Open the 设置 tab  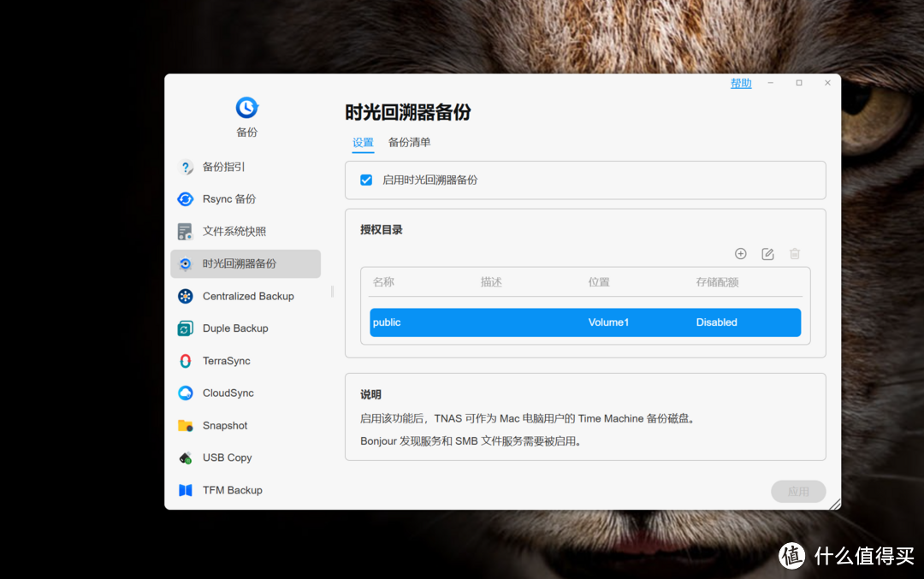pyautogui.click(x=363, y=143)
